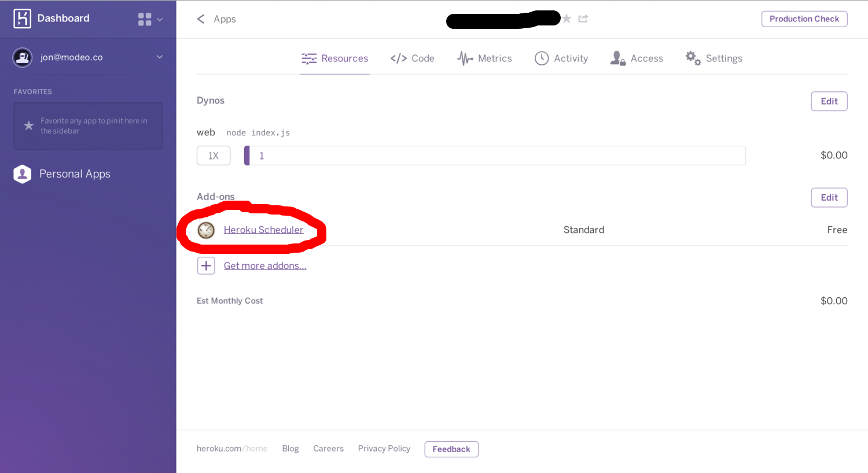Click the Dashboard title text
Screen dimensions: 868x473
pyautogui.click(x=64, y=19)
